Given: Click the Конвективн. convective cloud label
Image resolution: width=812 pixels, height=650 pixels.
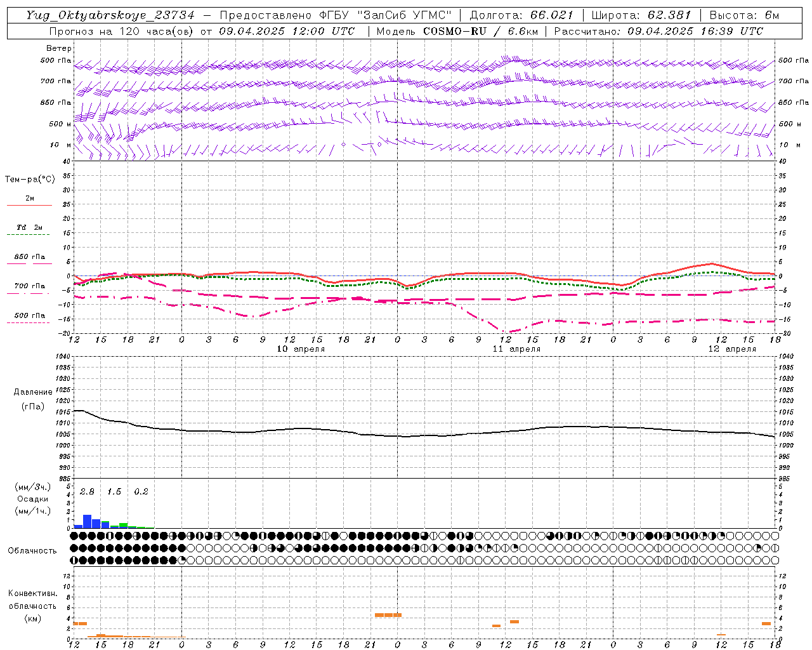Looking at the screenshot, I should tap(32, 594).
